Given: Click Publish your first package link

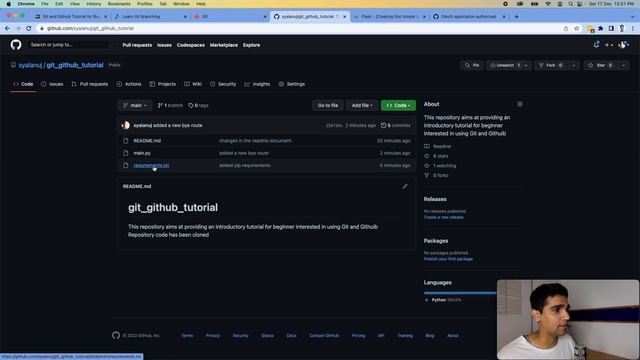Looking at the screenshot, I should click(x=448, y=259).
